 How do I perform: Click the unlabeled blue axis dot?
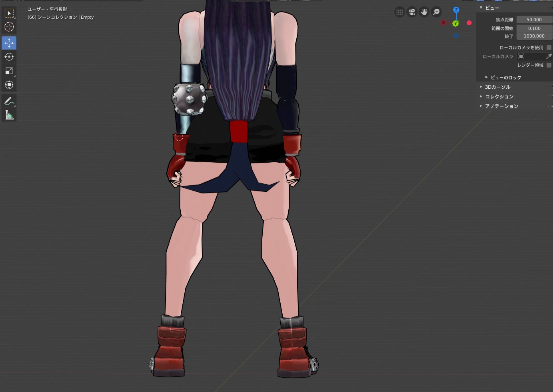pyautogui.click(x=456, y=36)
